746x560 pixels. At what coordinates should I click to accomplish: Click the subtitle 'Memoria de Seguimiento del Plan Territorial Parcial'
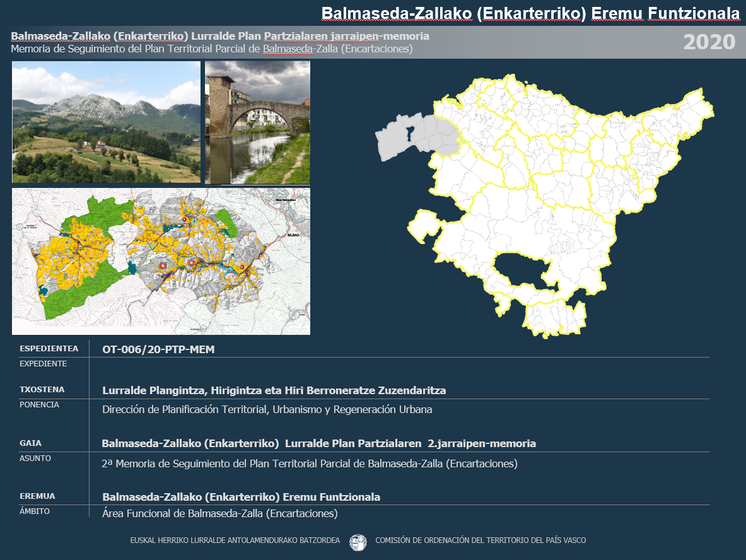click(x=212, y=49)
